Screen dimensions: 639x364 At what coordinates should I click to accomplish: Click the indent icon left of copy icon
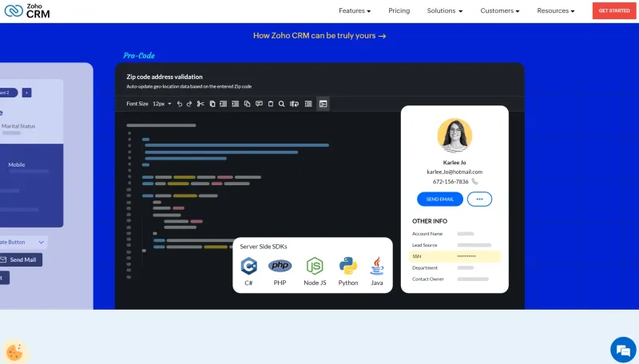[x=235, y=104]
